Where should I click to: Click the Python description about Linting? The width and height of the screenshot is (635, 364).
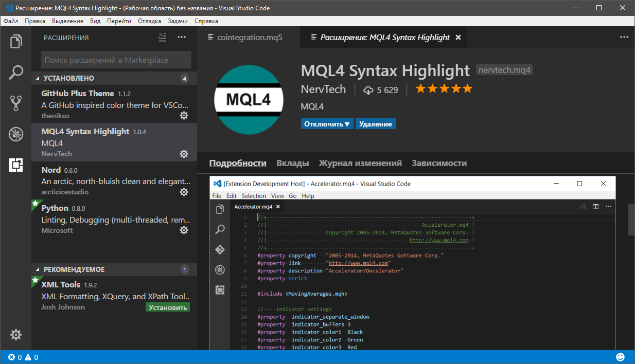116,220
